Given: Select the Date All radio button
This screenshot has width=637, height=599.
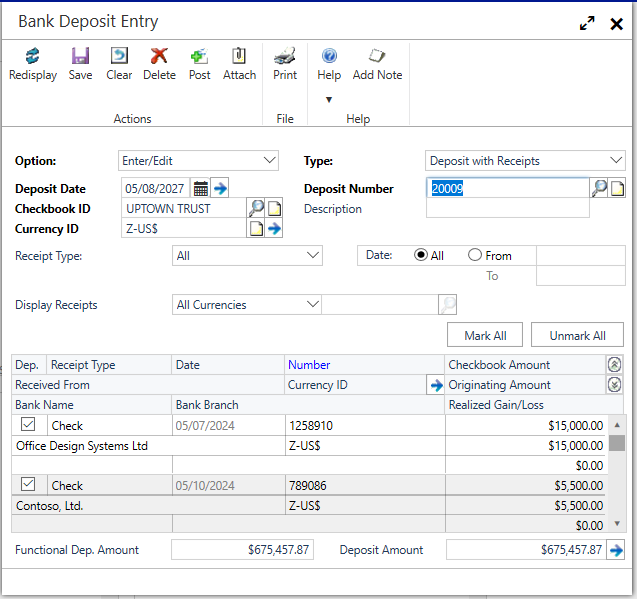Looking at the screenshot, I should (x=421, y=255).
